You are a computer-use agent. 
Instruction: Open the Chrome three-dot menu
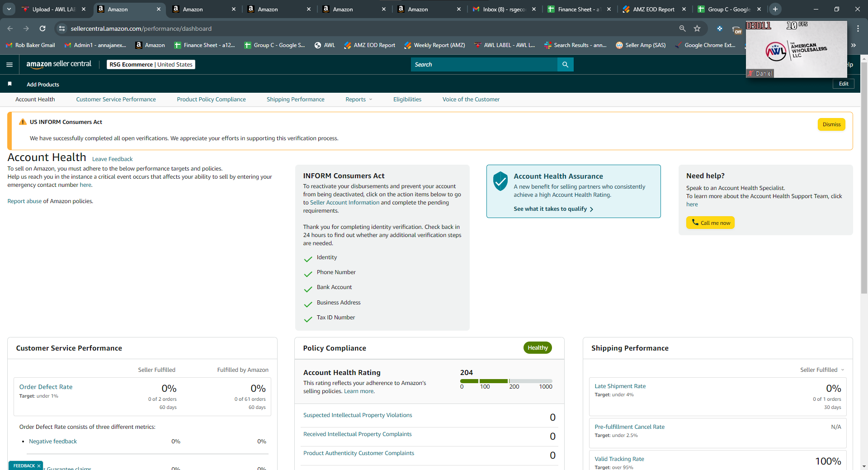click(x=858, y=28)
